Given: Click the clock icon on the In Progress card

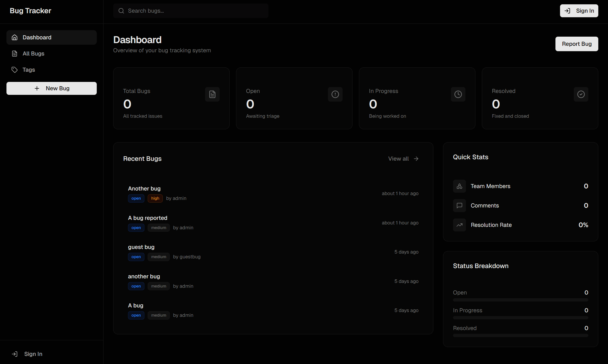Looking at the screenshot, I should pyautogui.click(x=458, y=94).
